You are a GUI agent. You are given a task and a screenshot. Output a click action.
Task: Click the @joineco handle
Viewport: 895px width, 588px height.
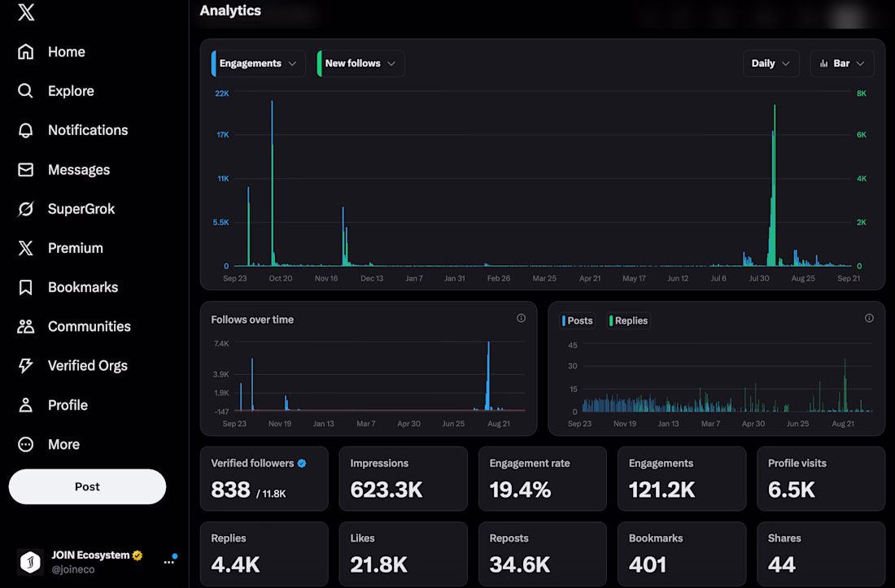(x=73, y=569)
